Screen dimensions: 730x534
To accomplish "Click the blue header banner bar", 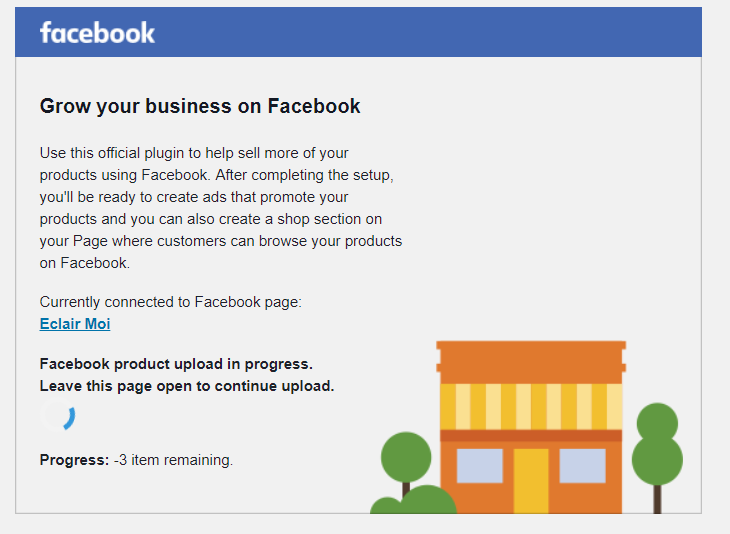I will click(358, 32).
